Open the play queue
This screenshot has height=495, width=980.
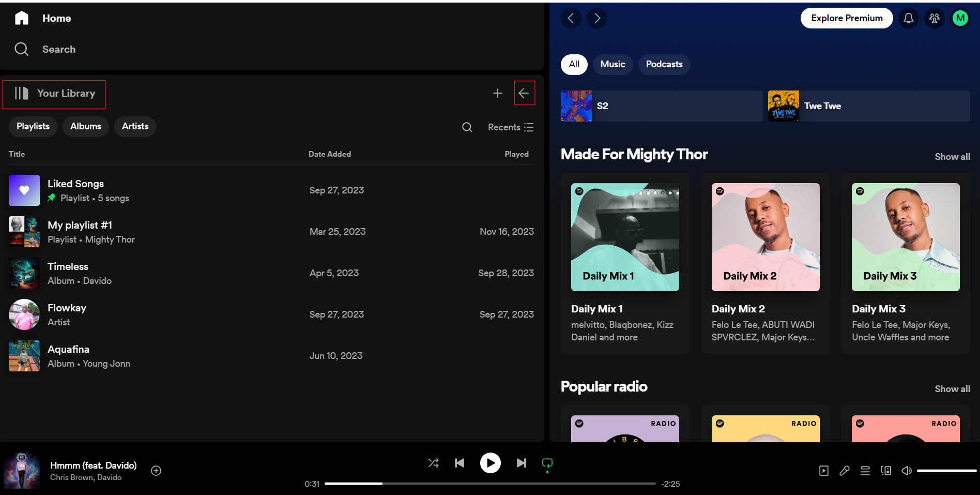865,471
